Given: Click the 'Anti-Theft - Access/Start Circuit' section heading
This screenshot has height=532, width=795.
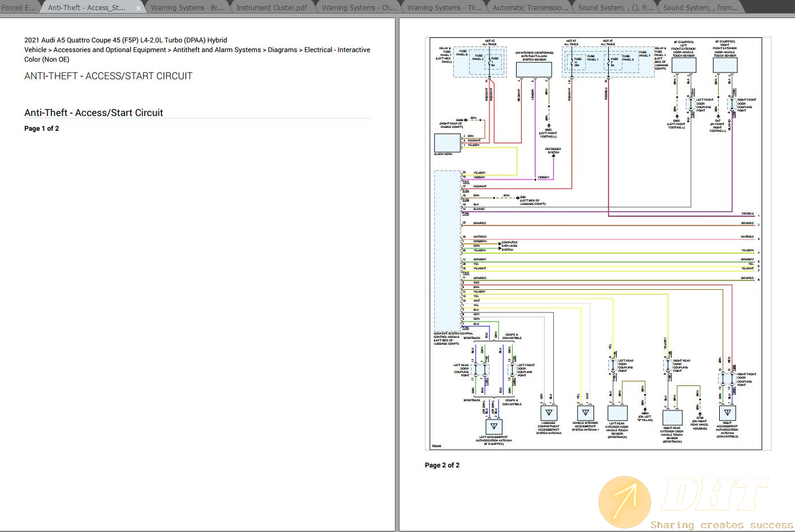Looking at the screenshot, I should coord(93,113).
